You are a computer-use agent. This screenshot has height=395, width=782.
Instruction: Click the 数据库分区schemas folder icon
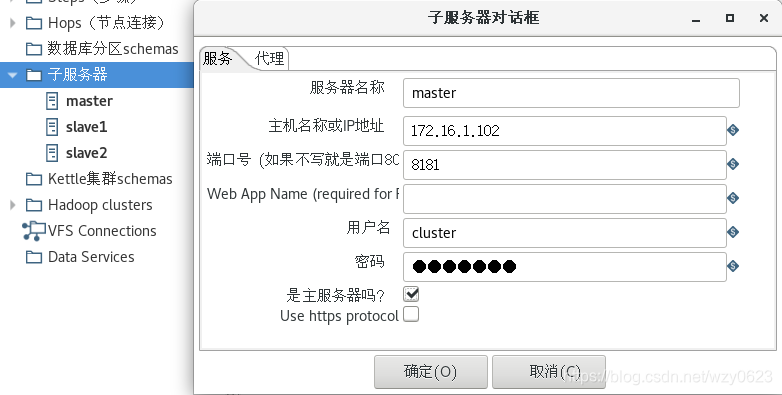point(34,49)
